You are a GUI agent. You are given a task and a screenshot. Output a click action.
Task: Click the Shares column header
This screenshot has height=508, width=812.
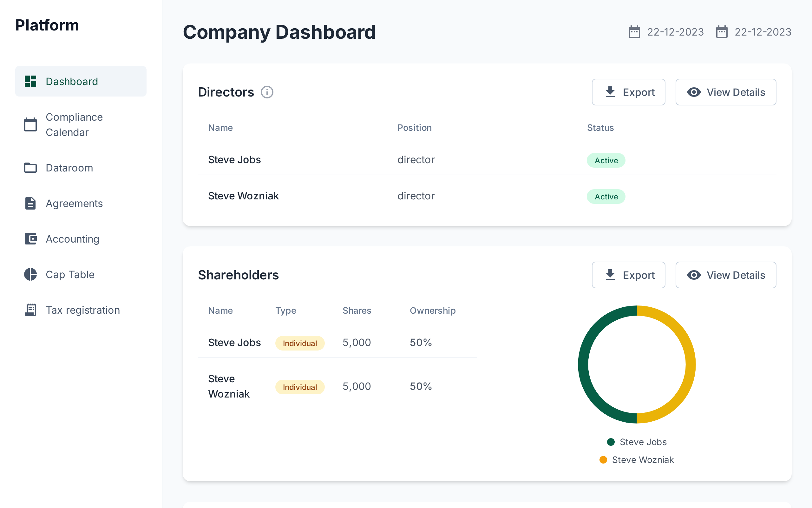(357, 311)
